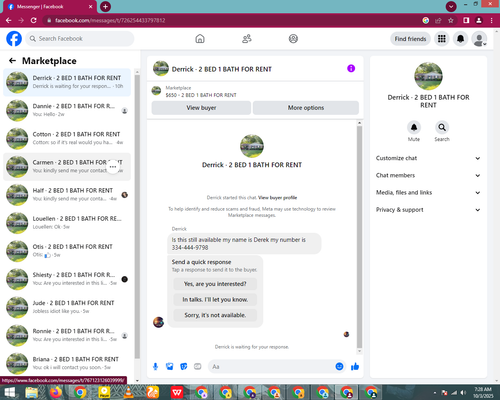
Task: Open Chrome's three-dot menu
Action: click(492, 20)
